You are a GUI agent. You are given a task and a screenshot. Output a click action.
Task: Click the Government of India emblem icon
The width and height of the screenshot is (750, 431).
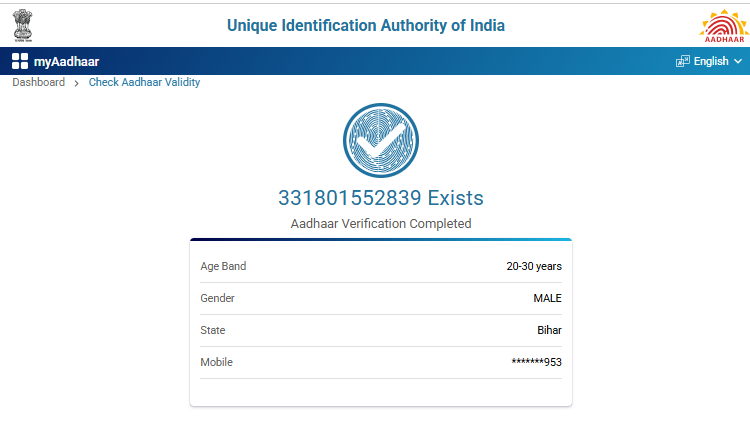point(22,24)
